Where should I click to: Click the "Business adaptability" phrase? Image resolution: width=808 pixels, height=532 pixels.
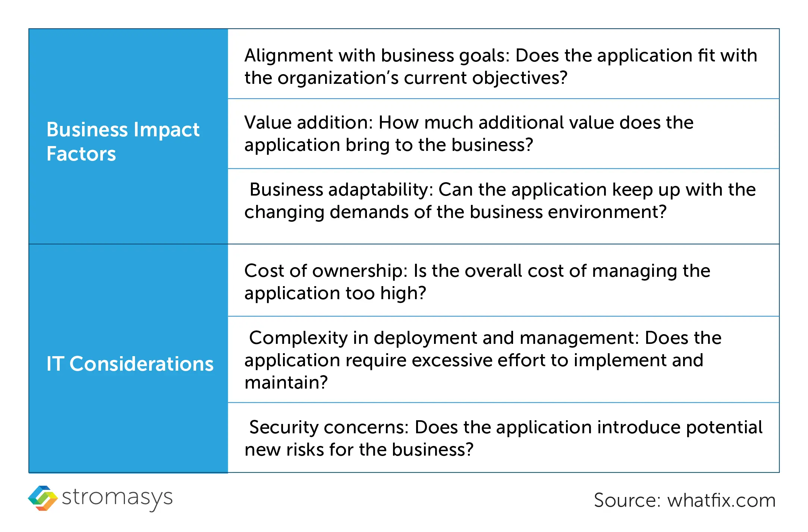point(341,190)
